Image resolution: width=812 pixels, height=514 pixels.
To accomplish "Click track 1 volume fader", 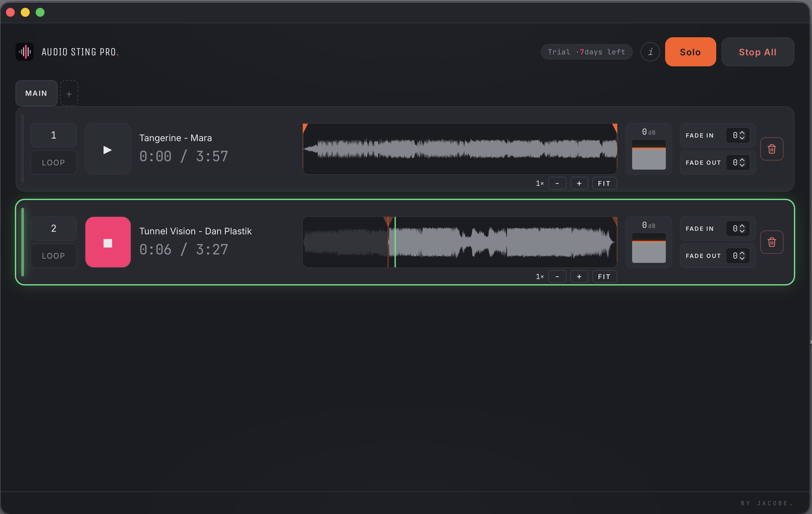I will click(648, 155).
